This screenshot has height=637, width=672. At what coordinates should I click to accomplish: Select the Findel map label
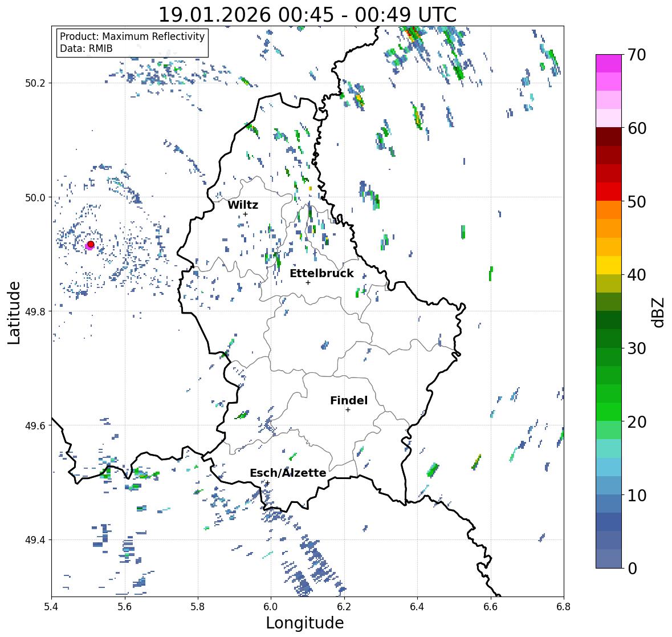tap(349, 400)
